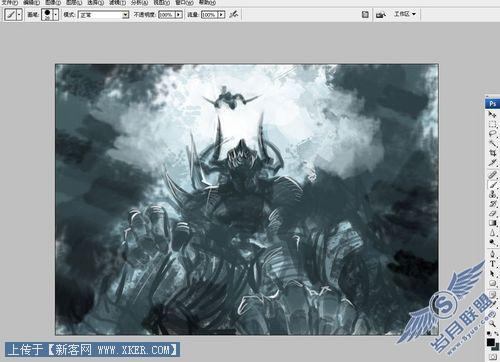Screen dimensions: 500x362
Task: Select the Slice tool
Action: tap(492, 163)
